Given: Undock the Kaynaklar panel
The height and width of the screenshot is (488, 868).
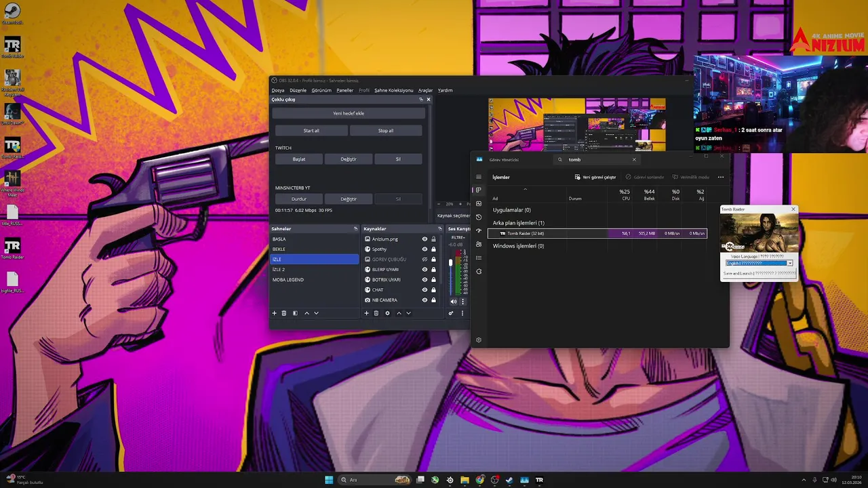Looking at the screenshot, I should (439, 229).
